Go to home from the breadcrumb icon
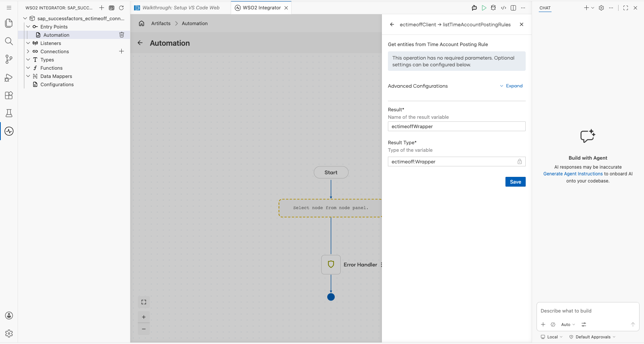Image resolution: width=644 pixels, height=344 pixels. tap(142, 23)
